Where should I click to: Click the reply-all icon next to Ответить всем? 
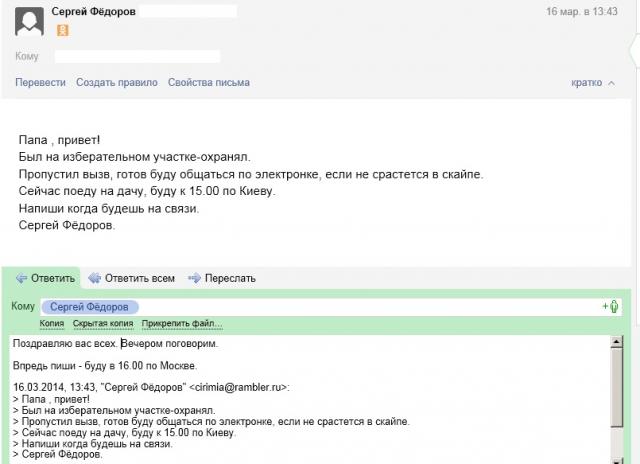point(95,278)
